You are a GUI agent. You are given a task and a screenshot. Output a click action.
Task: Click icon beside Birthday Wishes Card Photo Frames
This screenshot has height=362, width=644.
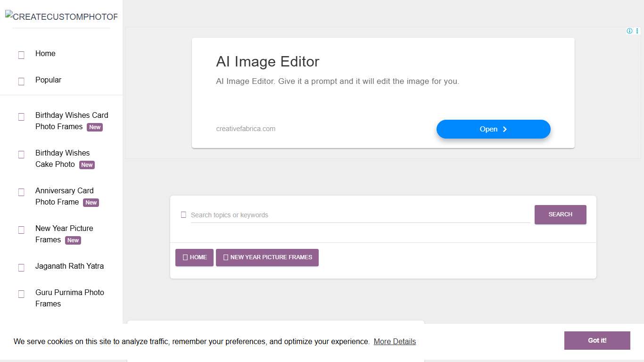pos(21,117)
